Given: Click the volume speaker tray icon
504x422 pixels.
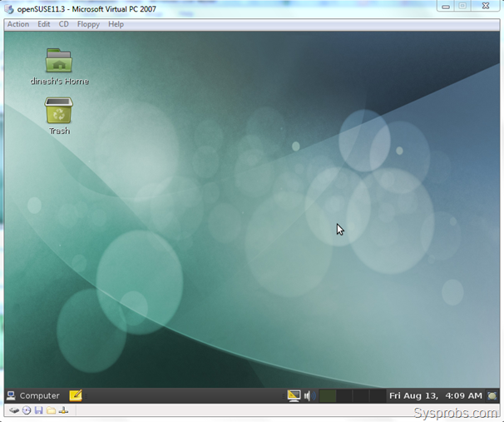Looking at the screenshot, I should coord(310,395).
